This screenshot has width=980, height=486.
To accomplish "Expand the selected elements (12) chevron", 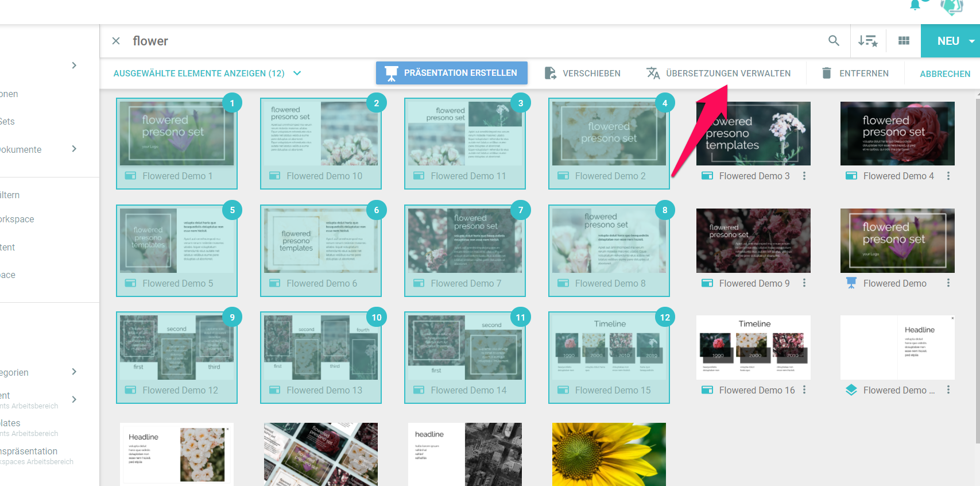I will (297, 73).
